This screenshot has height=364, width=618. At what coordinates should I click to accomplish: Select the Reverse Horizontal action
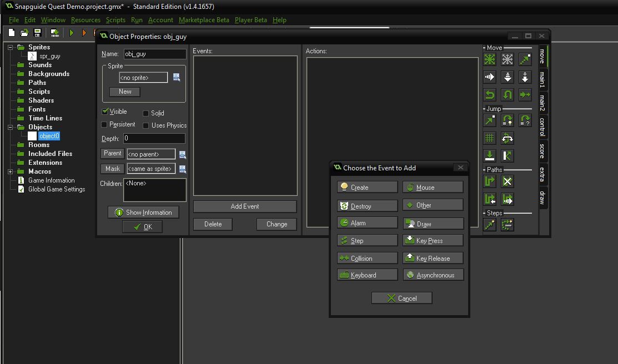[490, 95]
